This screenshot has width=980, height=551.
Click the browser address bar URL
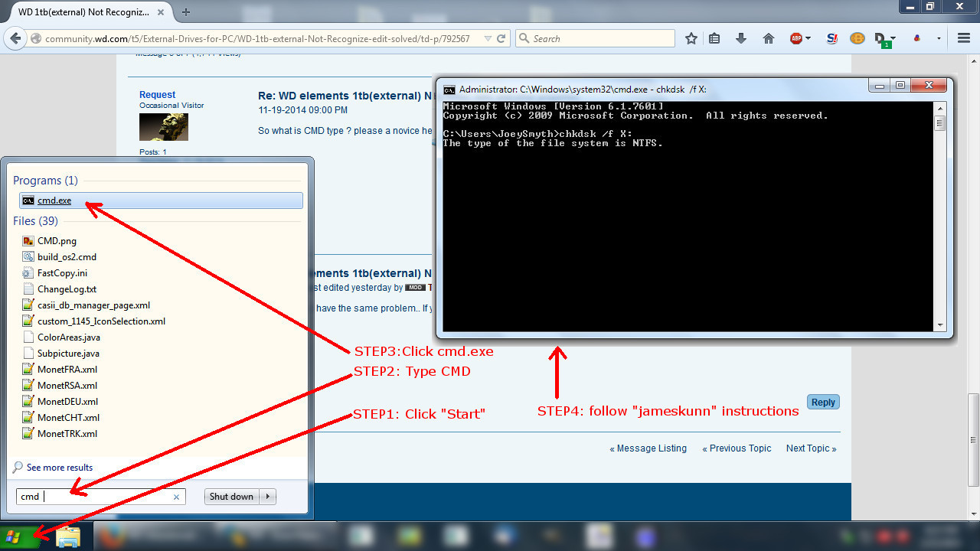tap(257, 38)
